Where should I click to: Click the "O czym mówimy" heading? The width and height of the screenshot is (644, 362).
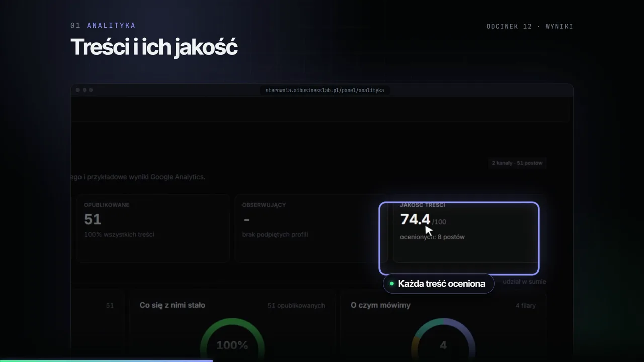click(380, 305)
